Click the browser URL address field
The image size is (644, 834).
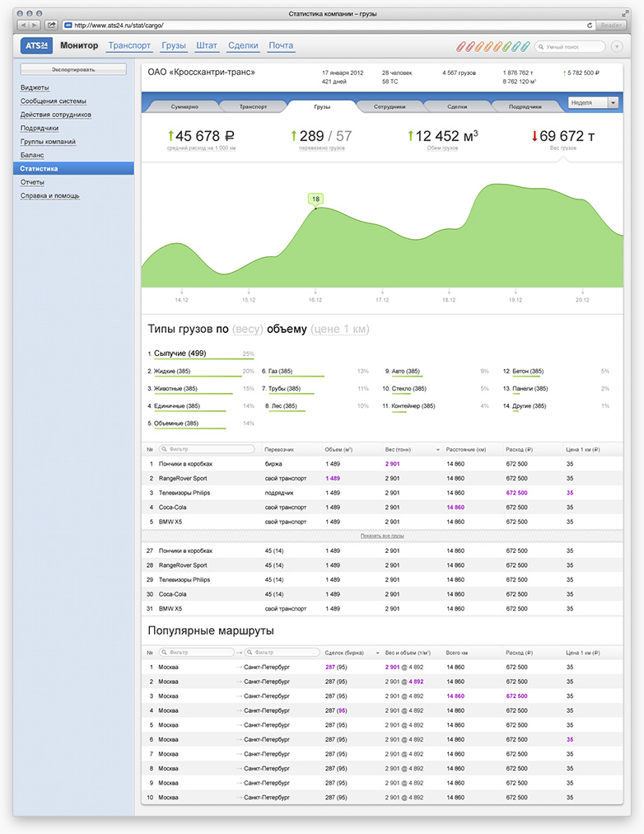click(x=329, y=25)
